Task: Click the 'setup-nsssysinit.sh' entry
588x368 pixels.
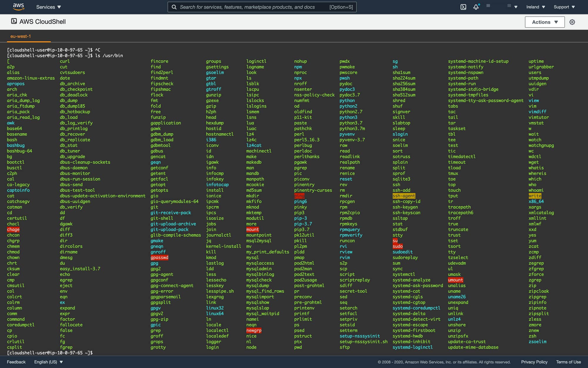Action: coord(363,342)
